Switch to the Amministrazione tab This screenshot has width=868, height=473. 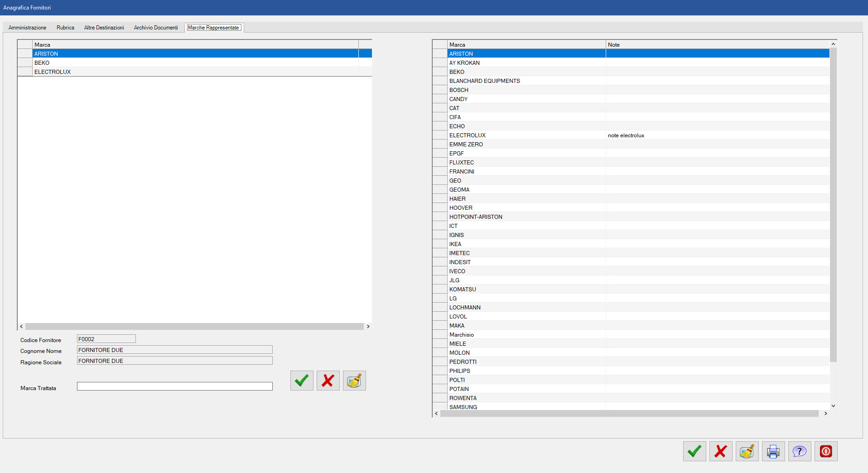click(27, 28)
